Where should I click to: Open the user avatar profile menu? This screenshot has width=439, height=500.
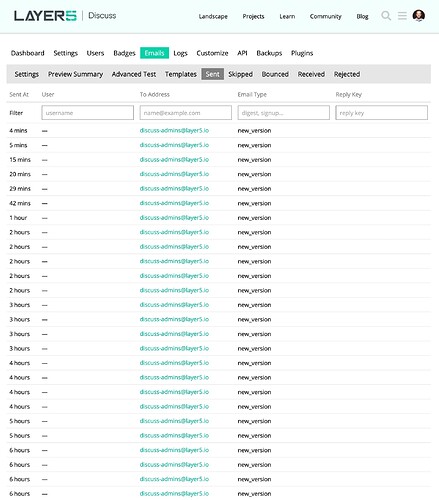pos(419,16)
